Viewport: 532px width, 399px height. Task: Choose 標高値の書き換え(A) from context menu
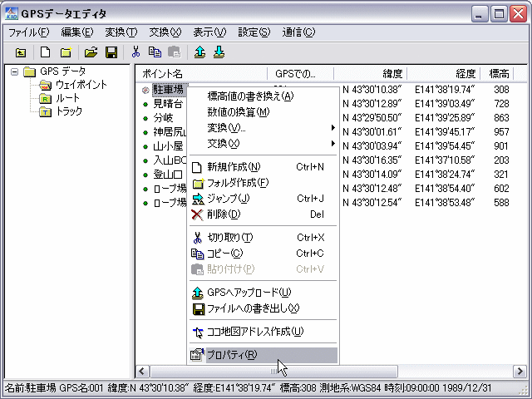point(263,96)
